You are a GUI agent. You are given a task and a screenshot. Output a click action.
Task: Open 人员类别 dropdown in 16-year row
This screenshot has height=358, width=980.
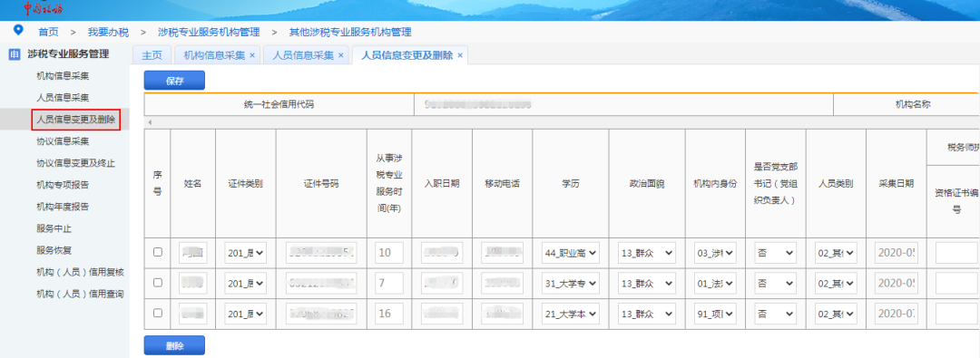tap(837, 314)
